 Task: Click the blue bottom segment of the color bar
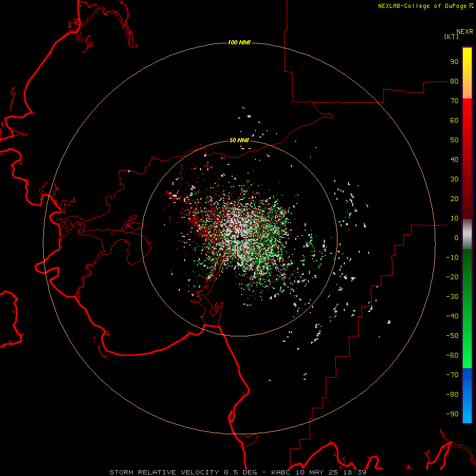click(x=467, y=396)
